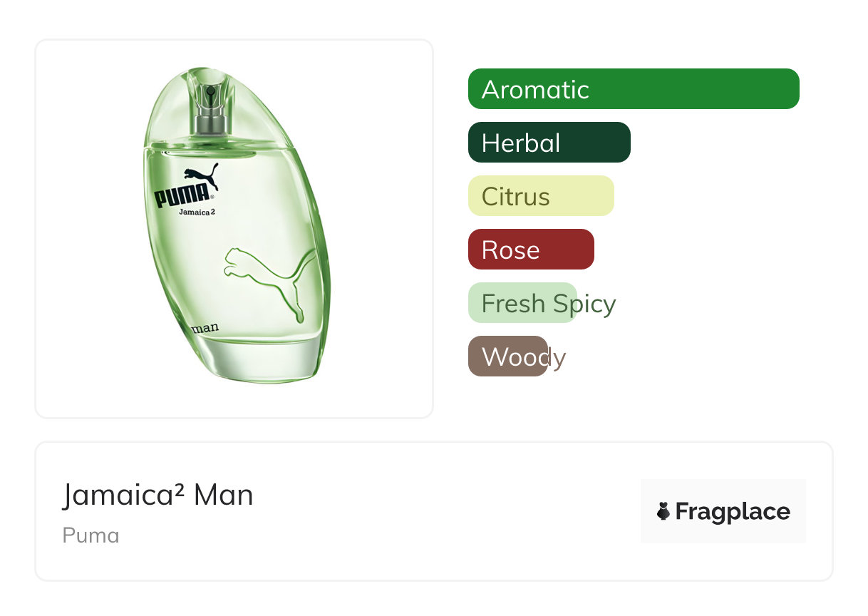Click the Puma brand name under the title
The height and width of the screenshot is (616, 868).
point(91,535)
